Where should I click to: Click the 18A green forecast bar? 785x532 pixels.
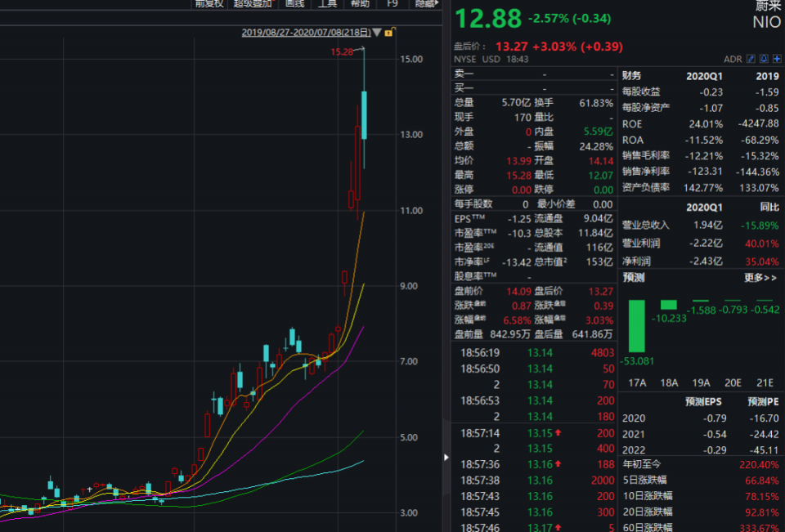point(668,305)
